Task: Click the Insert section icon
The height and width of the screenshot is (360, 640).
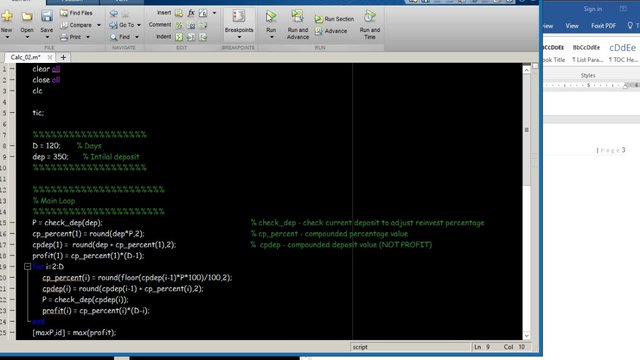Action: pos(179,13)
